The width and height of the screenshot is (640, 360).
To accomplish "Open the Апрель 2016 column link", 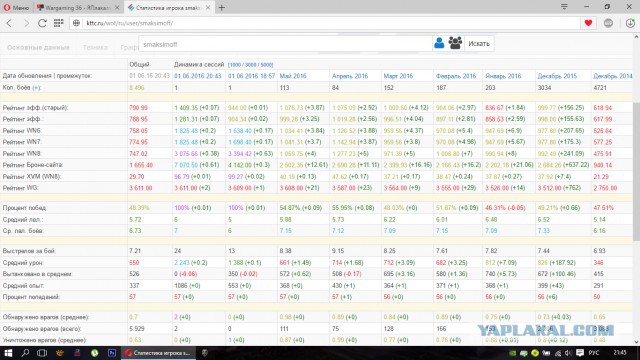I will pos(350,76).
